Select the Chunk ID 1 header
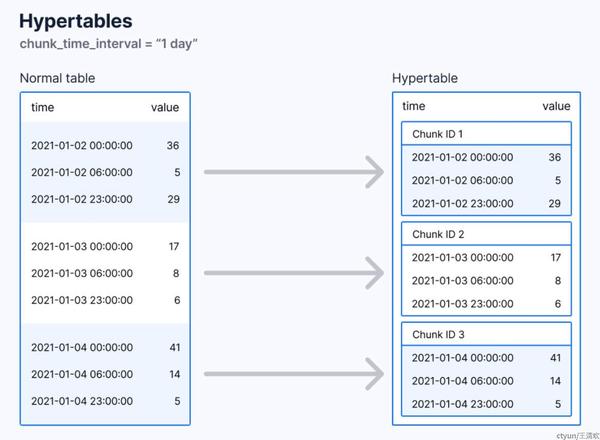The height and width of the screenshot is (440, 600). point(438,134)
